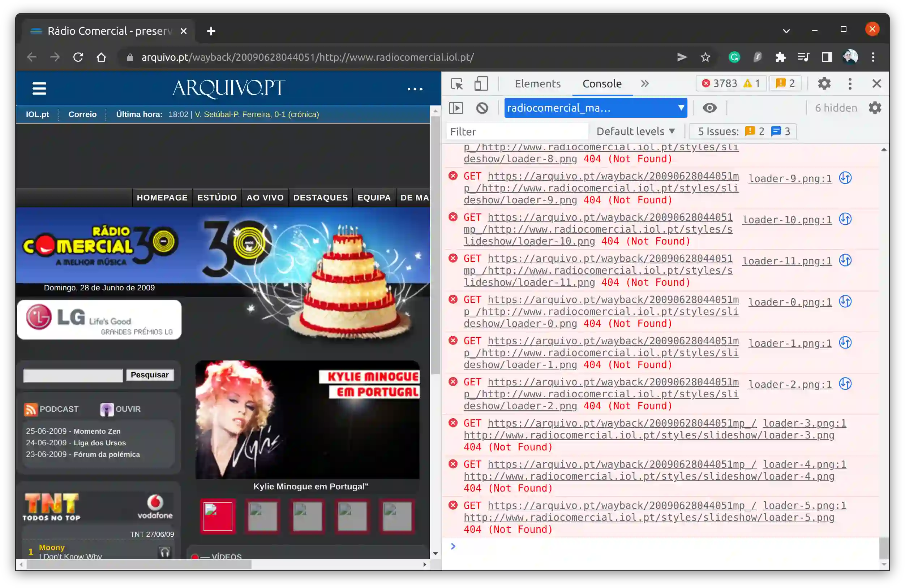Click the Arquivo.pt hamburger menu
The image size is (905, 588).
39,88
